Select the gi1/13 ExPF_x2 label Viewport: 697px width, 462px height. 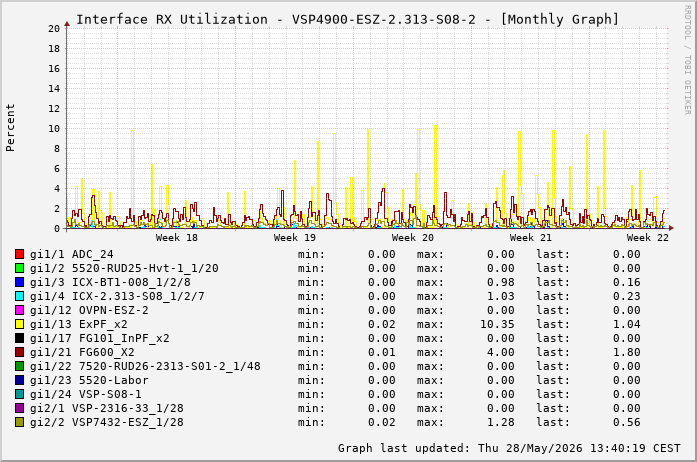point(79,324)
